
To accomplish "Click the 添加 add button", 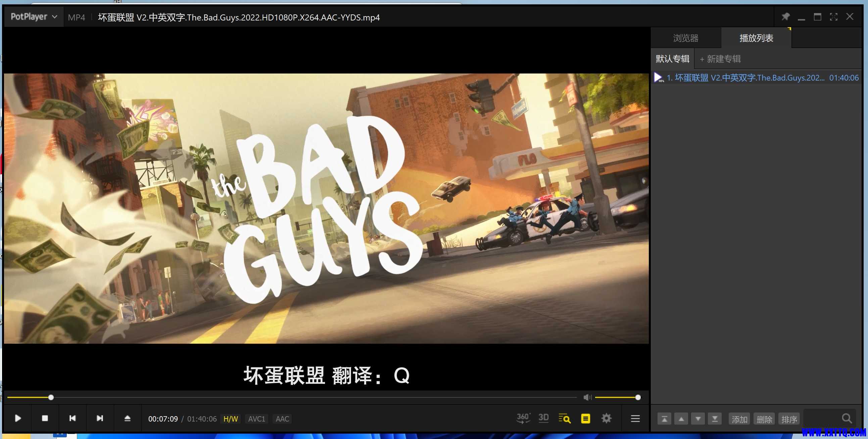I will [x=739, y=419].
